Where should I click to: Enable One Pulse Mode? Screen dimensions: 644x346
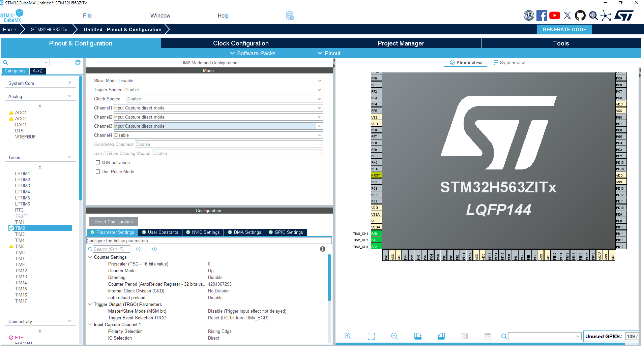coord(98,171)
